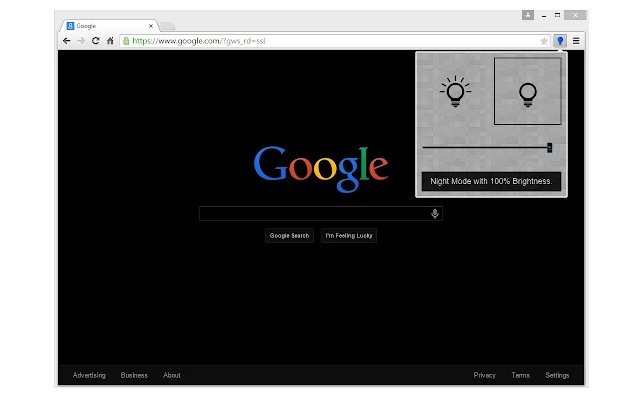Open a new tab button

(x=167, y=27)
